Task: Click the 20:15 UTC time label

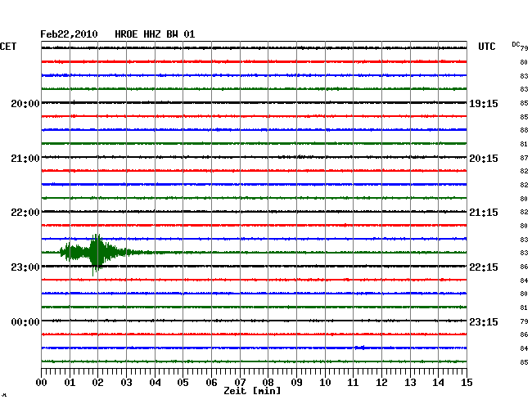Action: pyautogui.click(x=484, y=159)
